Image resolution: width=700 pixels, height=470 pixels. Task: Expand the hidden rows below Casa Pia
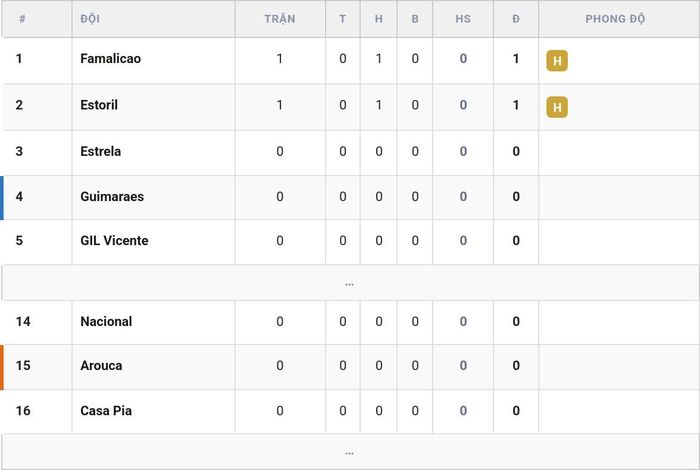[350, 452]
